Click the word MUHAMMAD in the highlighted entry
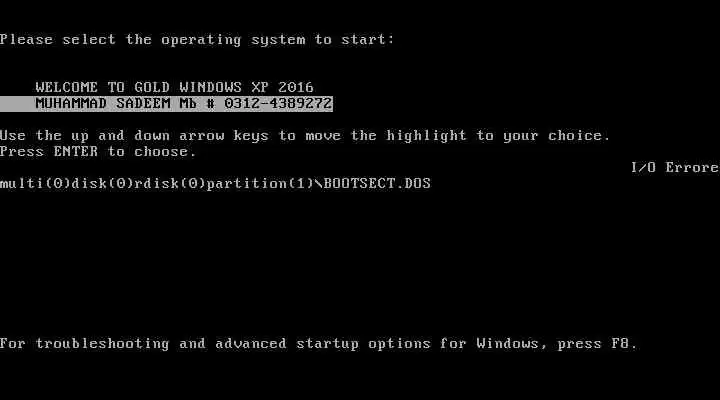 point(71,104)
